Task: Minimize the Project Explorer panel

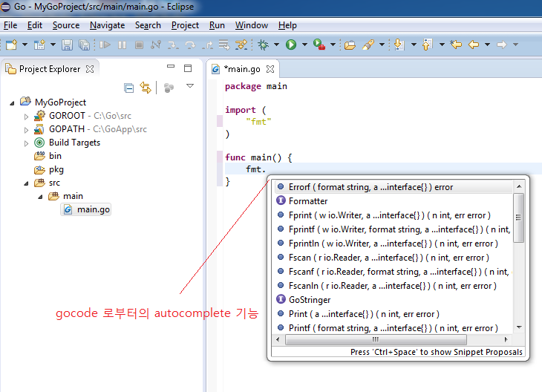Action: pyautogui.click(x=171, y=66)
